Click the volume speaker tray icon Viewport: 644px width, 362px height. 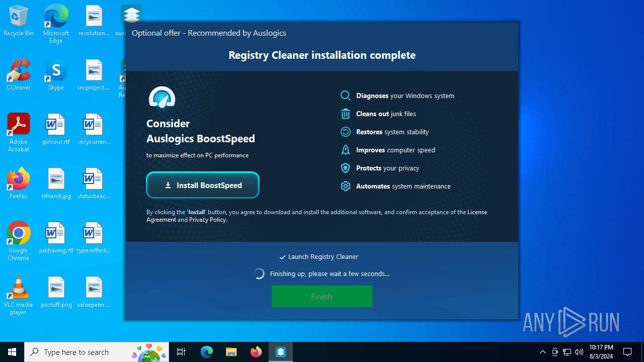(x=579, y=352)
